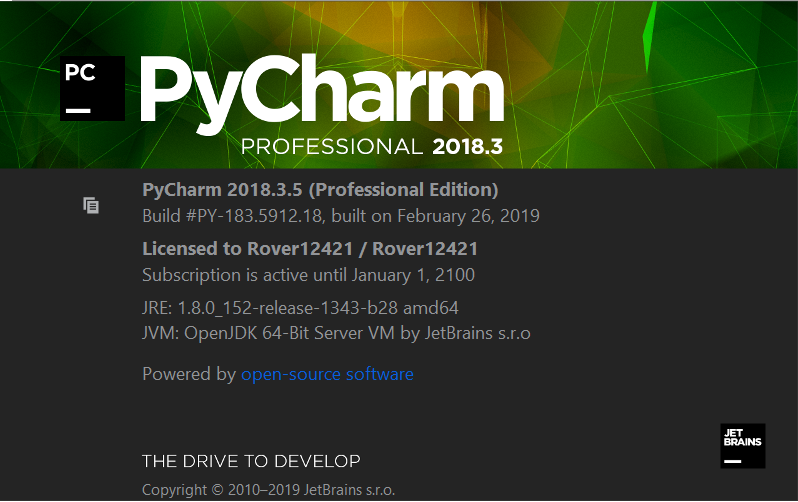
Task: Click the JetBrains logo
Action: 743,446
